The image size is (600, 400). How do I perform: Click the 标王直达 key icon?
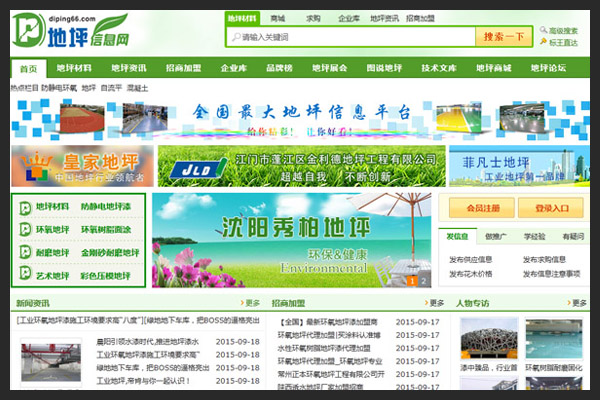point(543,41)
